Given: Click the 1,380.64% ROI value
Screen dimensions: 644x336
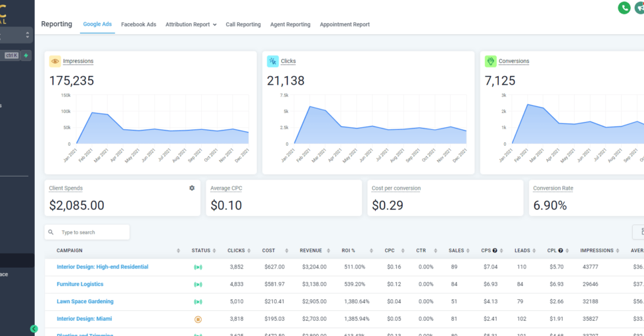Looking at the screenshot, I should click(x=356, y=301).
